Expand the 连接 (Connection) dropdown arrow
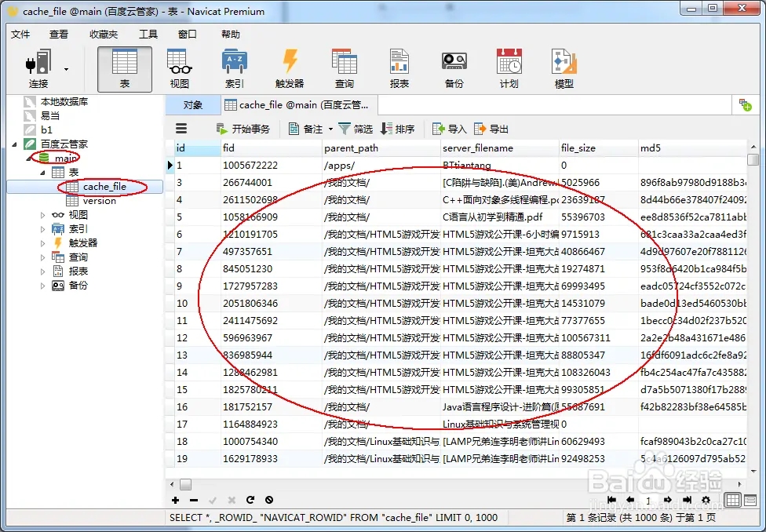766x532 pixels. click(x=66, y=69)
